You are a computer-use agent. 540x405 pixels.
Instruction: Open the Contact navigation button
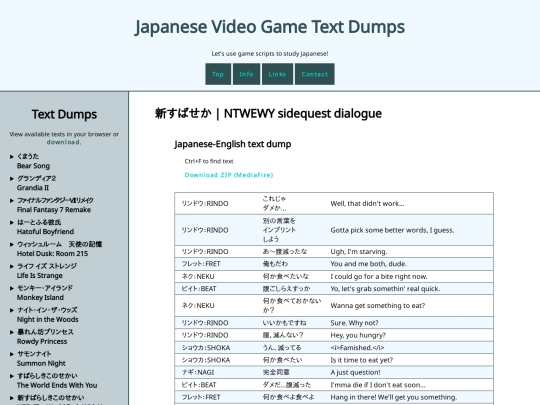point(314,74)
